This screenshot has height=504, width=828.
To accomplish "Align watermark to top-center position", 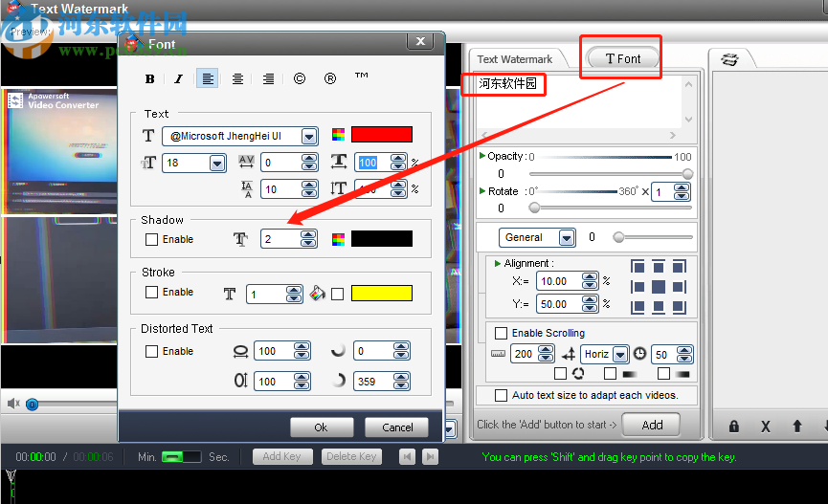I will 659,267.
